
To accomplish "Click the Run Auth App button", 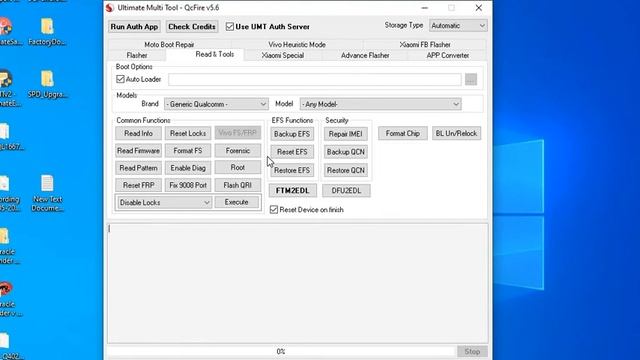I will [x=134, y=27].
